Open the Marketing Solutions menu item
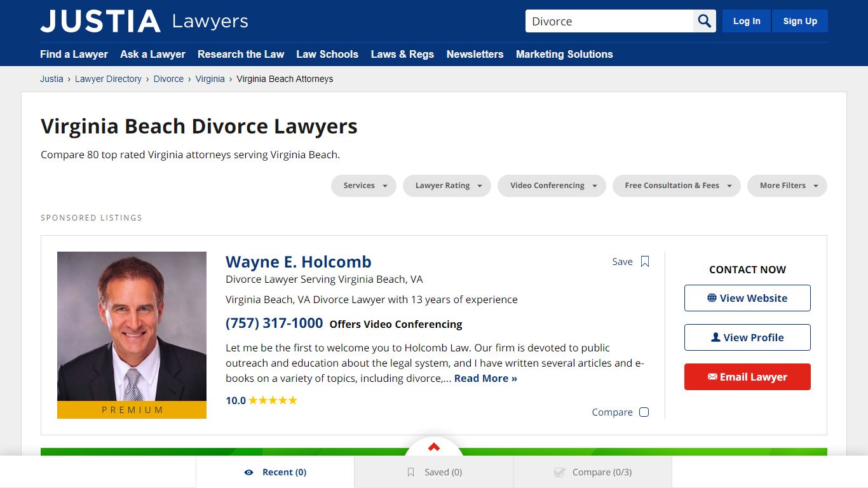Screen dimensions: 868x488 pyautogui.click(x=564, y=54)
